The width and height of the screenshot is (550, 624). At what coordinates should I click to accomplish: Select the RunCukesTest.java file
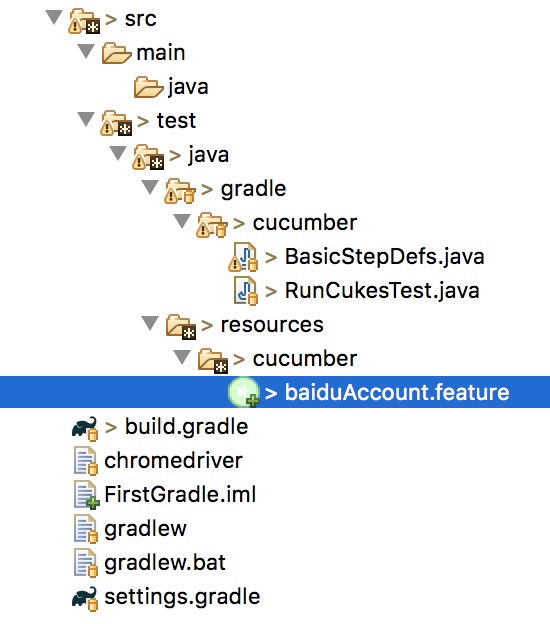382,291
